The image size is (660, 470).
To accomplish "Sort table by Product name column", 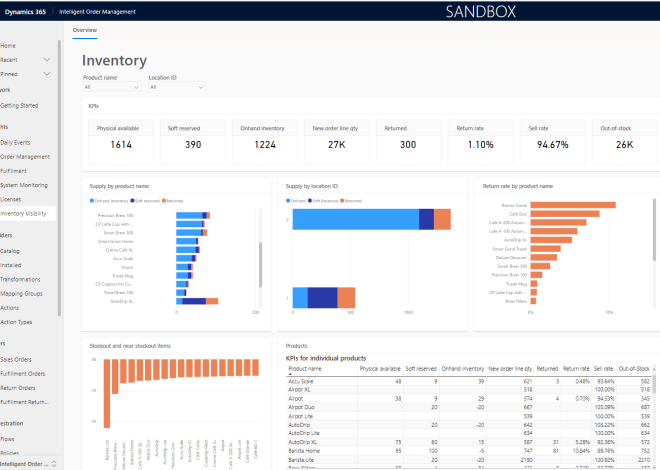I will (305, 369).
